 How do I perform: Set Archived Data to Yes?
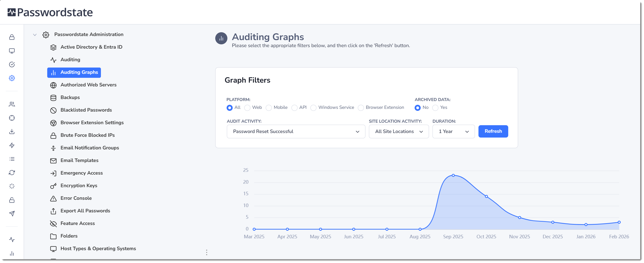pyautogui.click(x=435, y=108)
